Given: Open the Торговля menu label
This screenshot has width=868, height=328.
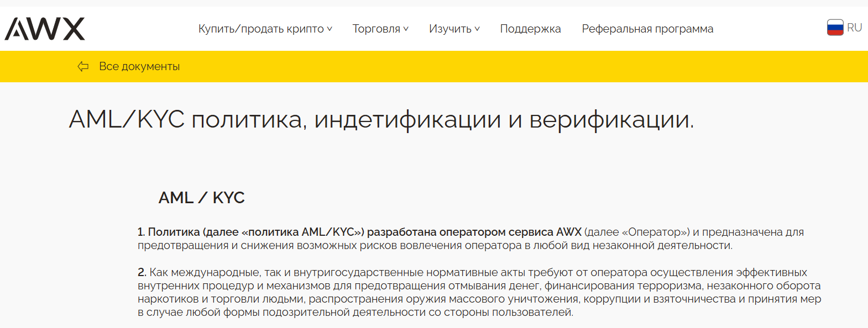Looking at the screenshot, I should tap(376, 29).
